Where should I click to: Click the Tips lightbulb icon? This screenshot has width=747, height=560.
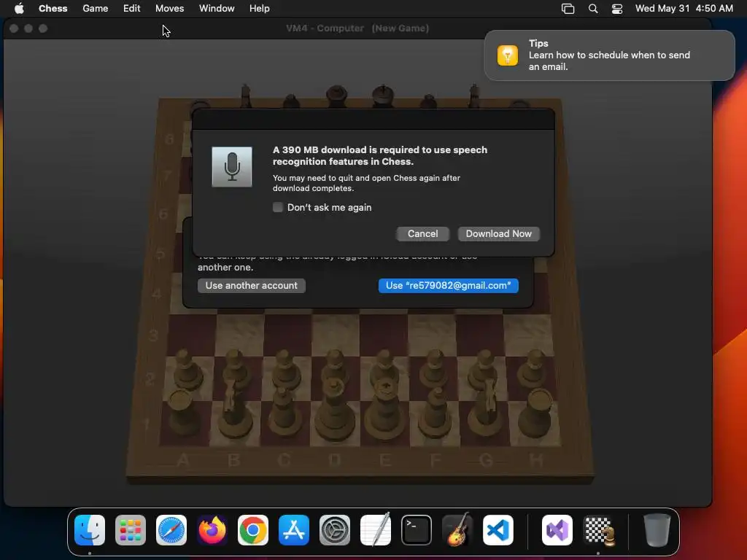click(x=508, y=55)
